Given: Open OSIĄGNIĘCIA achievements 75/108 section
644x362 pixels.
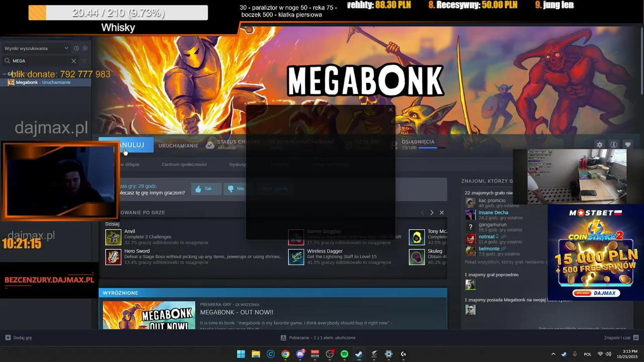Looking at the screenshot, I should [418, 145].
